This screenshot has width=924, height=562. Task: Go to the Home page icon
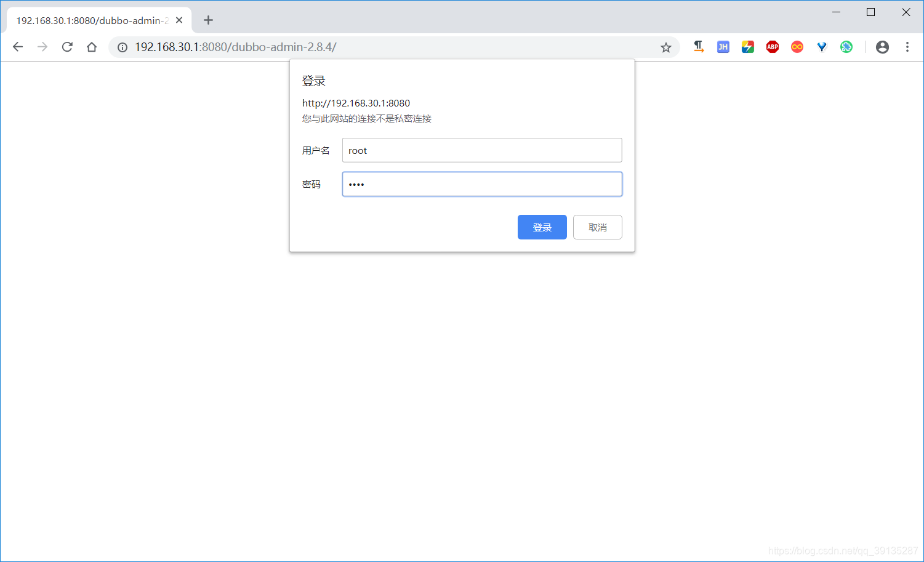point(92,47)
